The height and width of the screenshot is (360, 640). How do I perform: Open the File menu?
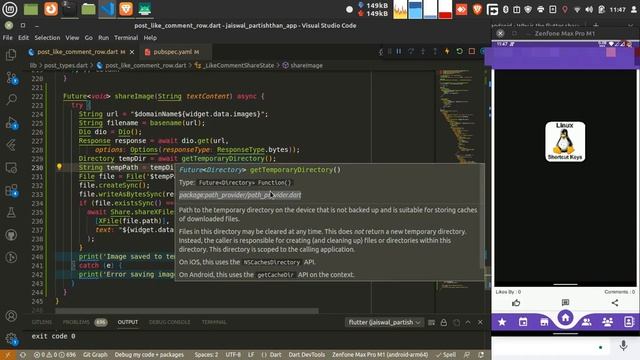[7, 38]
